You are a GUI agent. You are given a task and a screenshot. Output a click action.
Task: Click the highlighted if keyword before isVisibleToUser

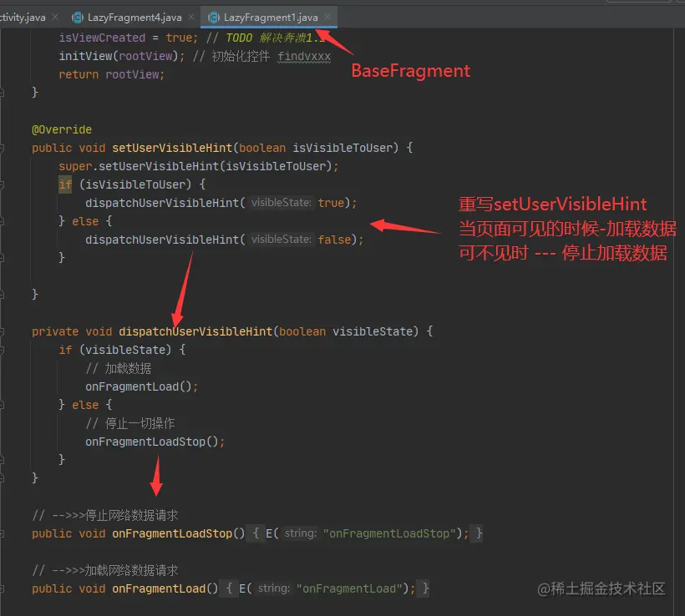point(65,184)
